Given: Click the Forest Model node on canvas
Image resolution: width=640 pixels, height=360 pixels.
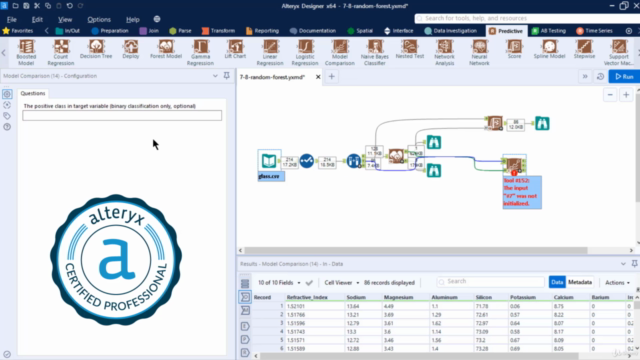Looking at the screenshot, I should pyautogui.click(x=396, y=156).
